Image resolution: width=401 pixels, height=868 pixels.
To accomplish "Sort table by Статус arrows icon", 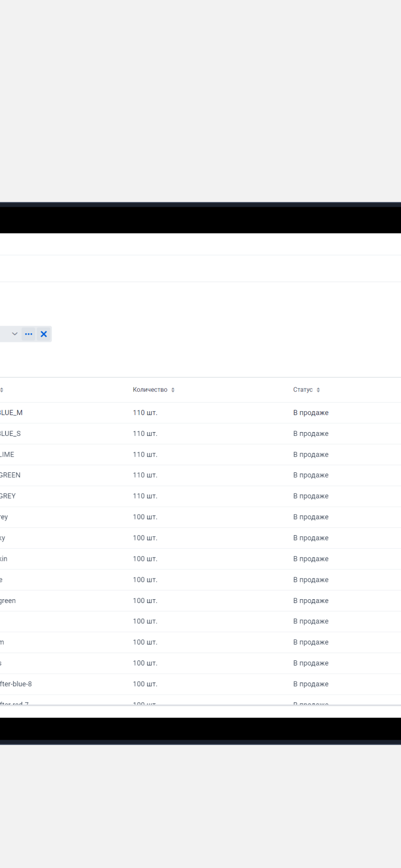I will (x=318, y=390).
